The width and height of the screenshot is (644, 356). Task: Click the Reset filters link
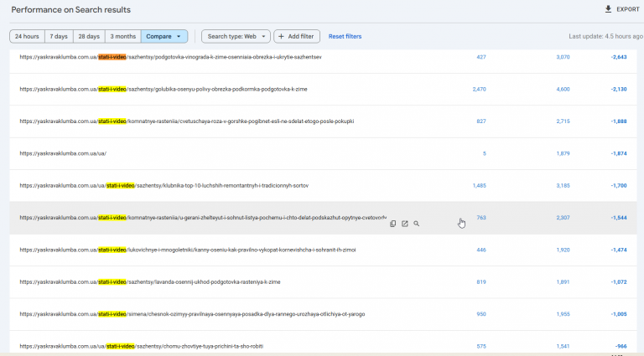345,37
